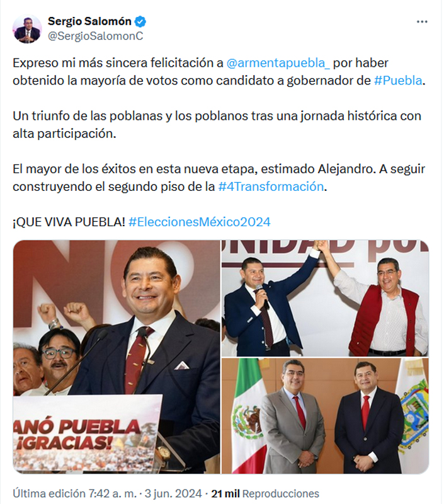This screenshot has height=504, width=444.
Task: Click the #Puebla hashtag
Action: (398, 81)
